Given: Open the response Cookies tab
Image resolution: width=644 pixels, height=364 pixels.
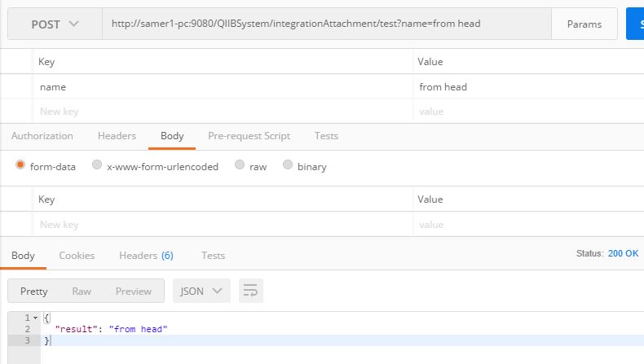Looking at the screenshot, I should (x=77, y=255).
